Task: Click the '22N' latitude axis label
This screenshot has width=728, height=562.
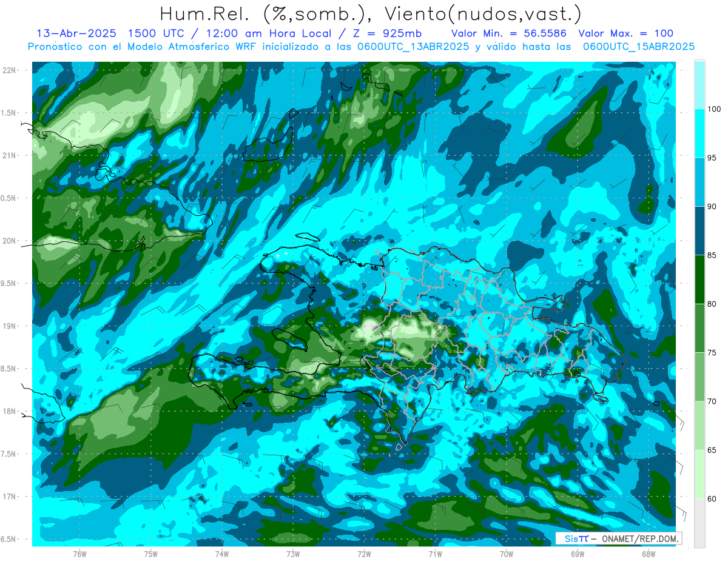Action: [10, 70]
